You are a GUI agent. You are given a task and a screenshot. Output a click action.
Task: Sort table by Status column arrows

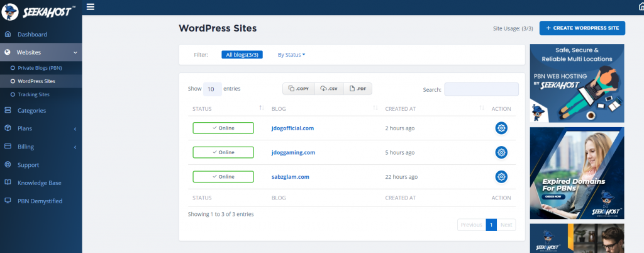pos(262,108)
